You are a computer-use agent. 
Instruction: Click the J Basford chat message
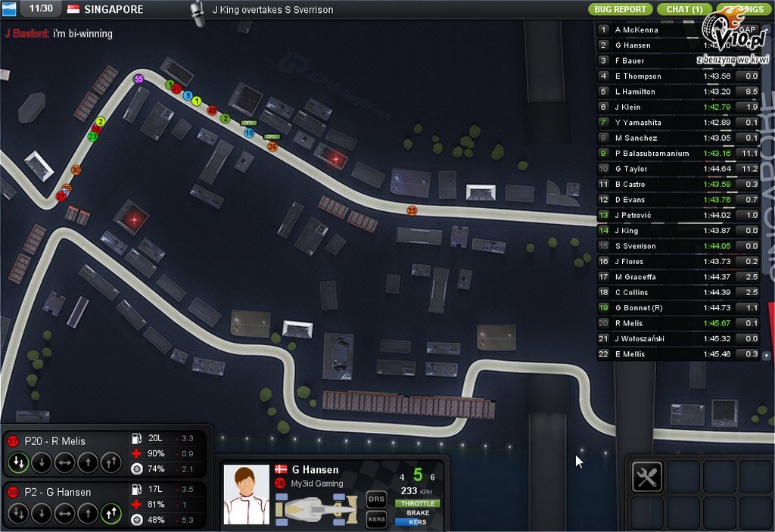click(59, 33)
